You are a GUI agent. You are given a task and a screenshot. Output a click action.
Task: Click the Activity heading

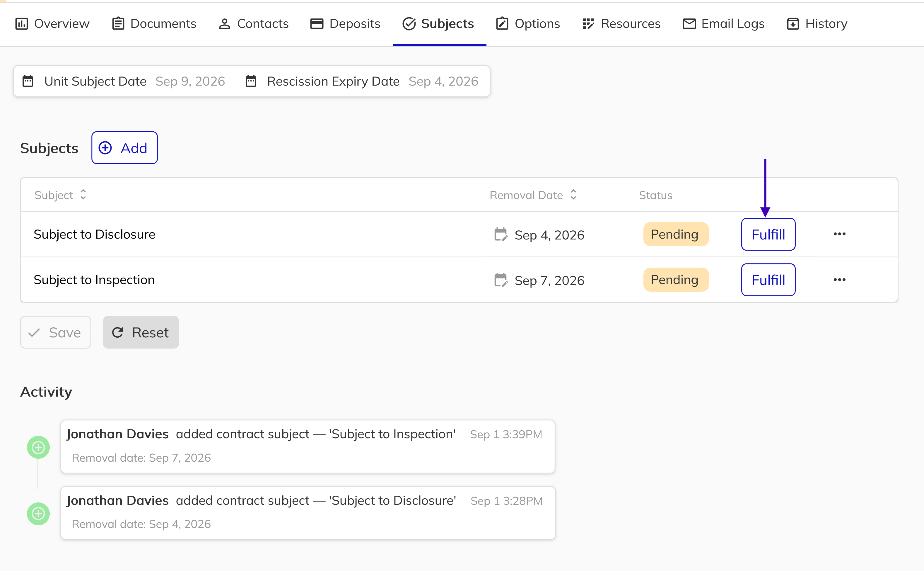pyautogui.click(x=46, y=392)
